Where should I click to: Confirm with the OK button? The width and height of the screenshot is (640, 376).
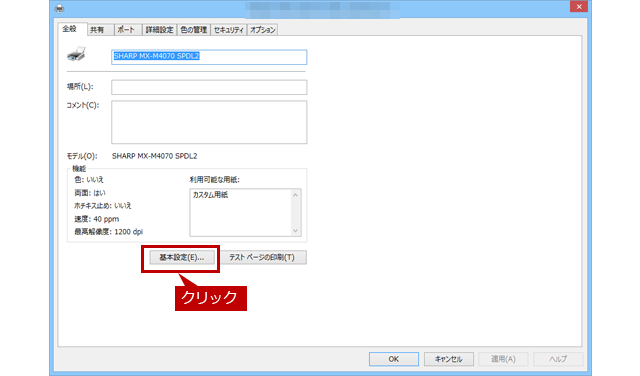tap(393, 359)
